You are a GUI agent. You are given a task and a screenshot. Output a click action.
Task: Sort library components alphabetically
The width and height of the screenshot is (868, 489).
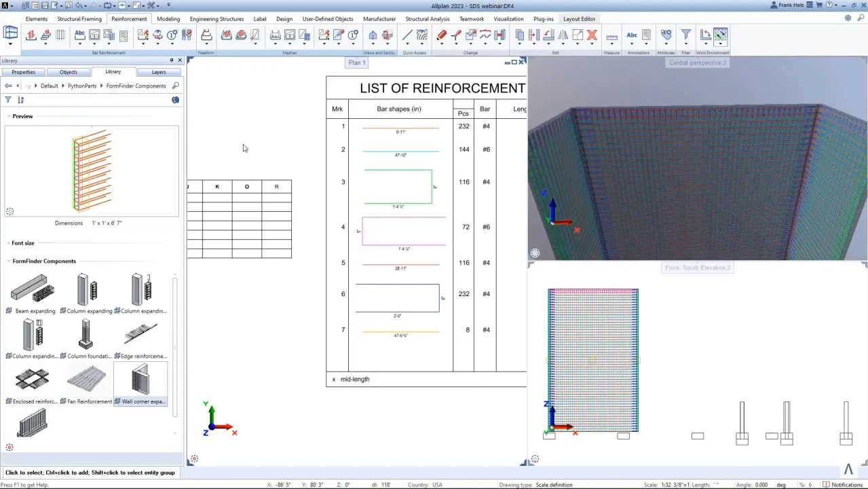(x=20, y=100)
